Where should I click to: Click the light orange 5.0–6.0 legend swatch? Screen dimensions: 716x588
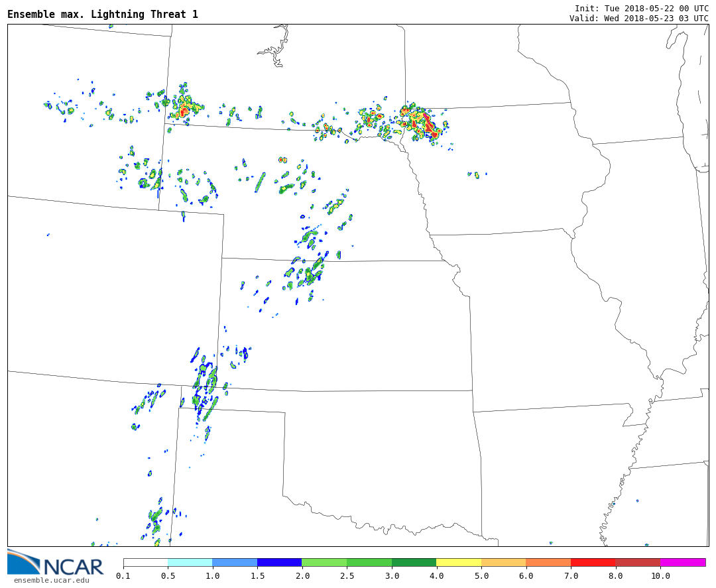pos(503,562)
